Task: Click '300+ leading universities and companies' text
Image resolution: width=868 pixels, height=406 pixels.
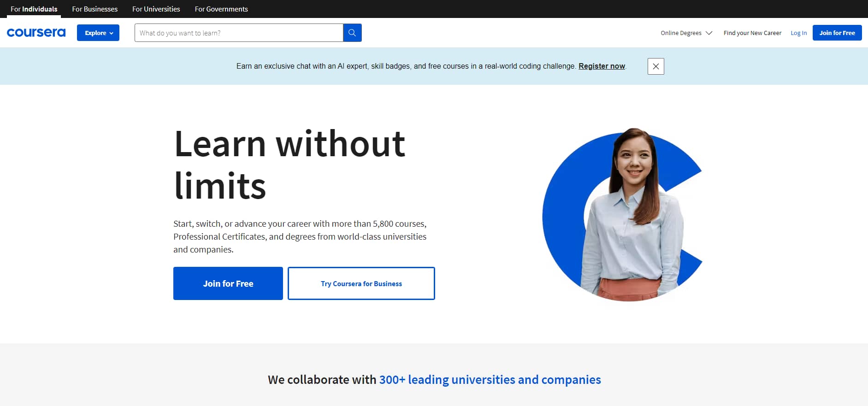Action: pos(490,380)
